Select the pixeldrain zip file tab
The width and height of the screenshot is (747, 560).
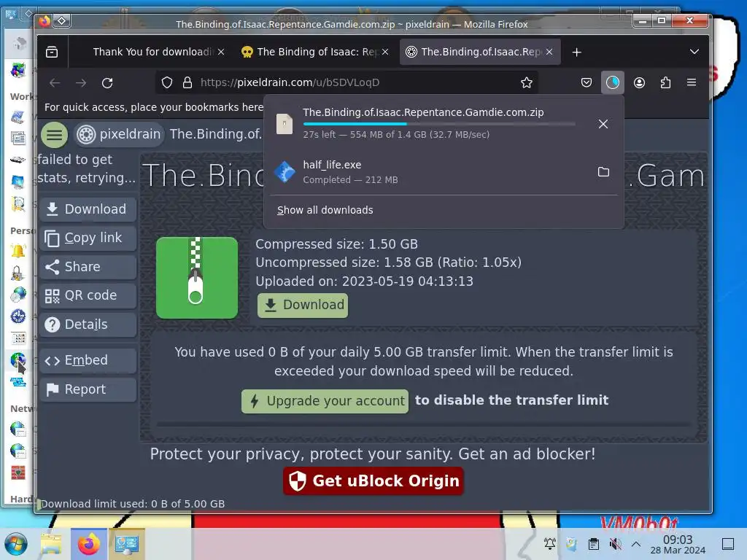click(x=479, y=52)
